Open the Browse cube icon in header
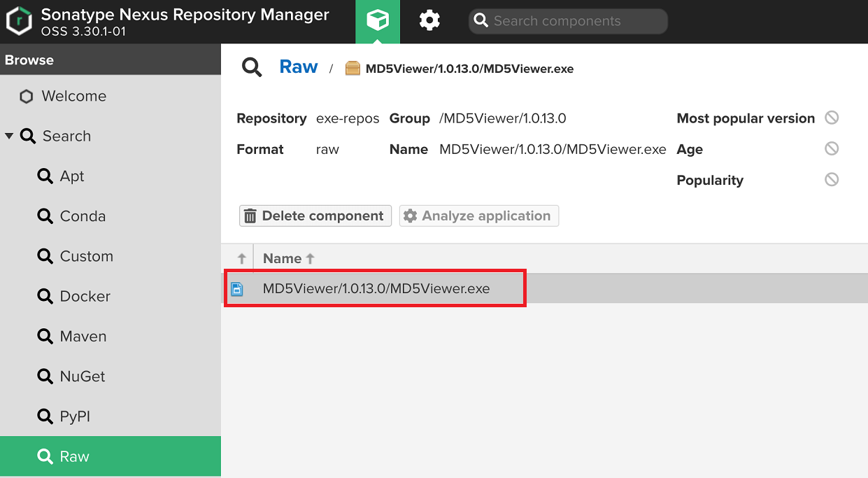This screenshot has height=478, width=868. (378, 22)
